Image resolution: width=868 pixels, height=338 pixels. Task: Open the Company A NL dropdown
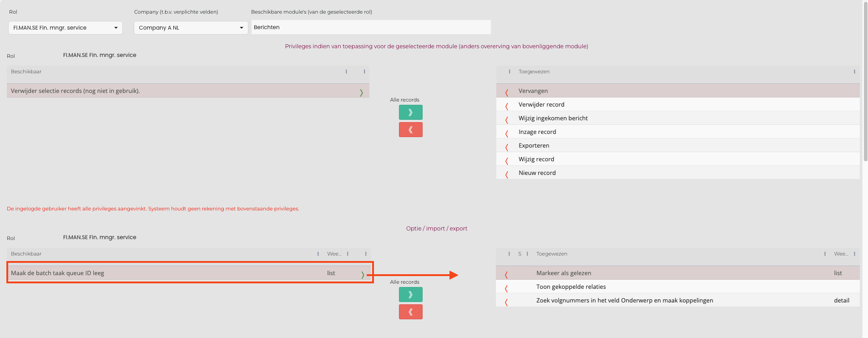tap(191, 28)
